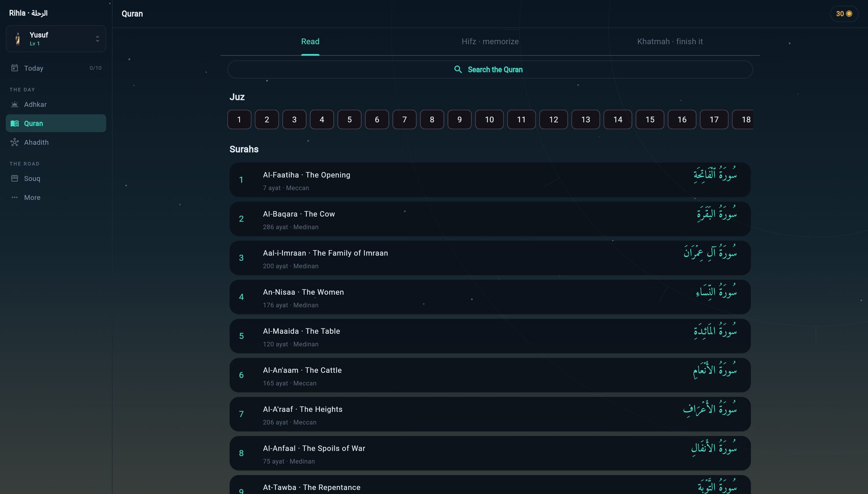The image size is (868, 494).
Task: Click the Today 0/10 progress counter
Action: click(x=95, y=68)
